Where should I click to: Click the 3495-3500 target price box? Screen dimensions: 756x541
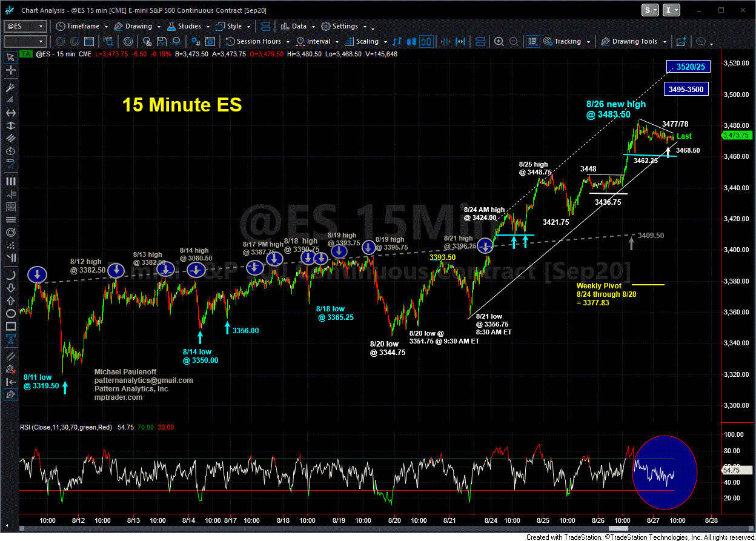pos(686,90)
